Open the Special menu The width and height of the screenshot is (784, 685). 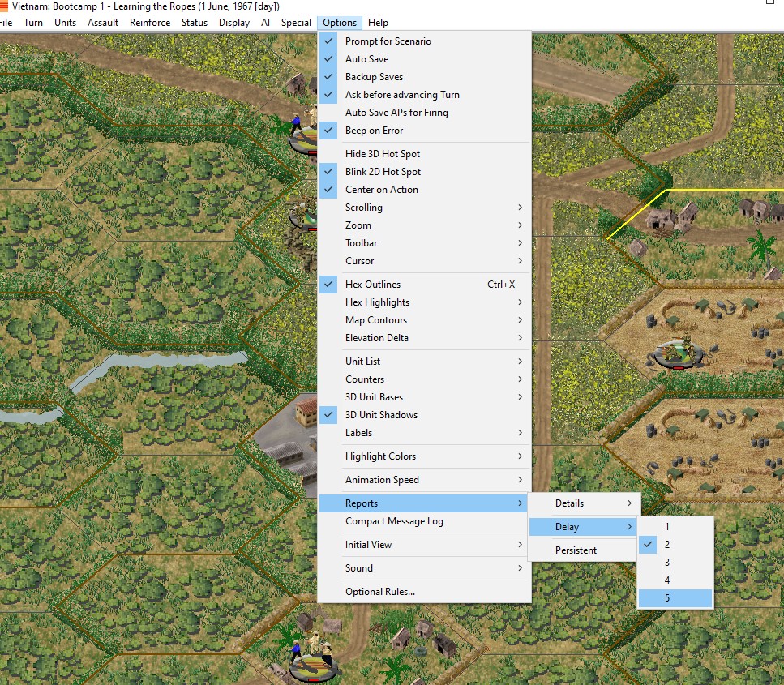[296, 23]
